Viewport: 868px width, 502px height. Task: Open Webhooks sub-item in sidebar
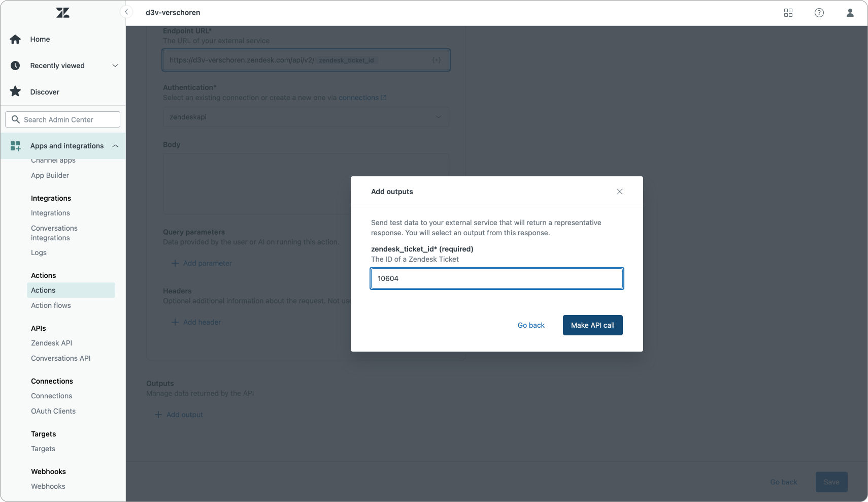[48, 486]
